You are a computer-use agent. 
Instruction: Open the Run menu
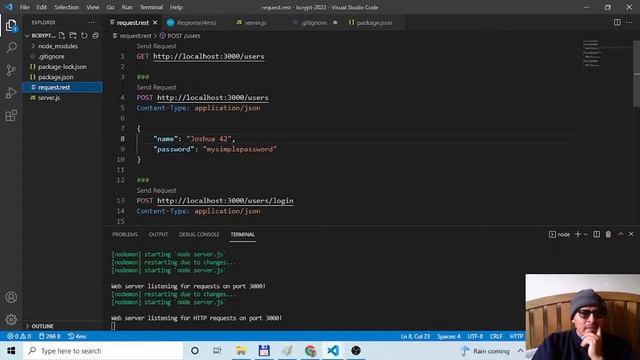(127, 7)
